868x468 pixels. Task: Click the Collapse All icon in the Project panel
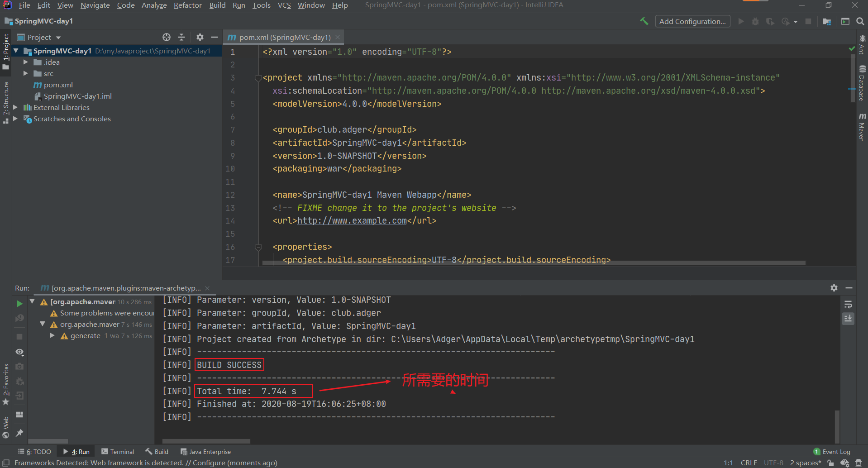click(181, 37)
